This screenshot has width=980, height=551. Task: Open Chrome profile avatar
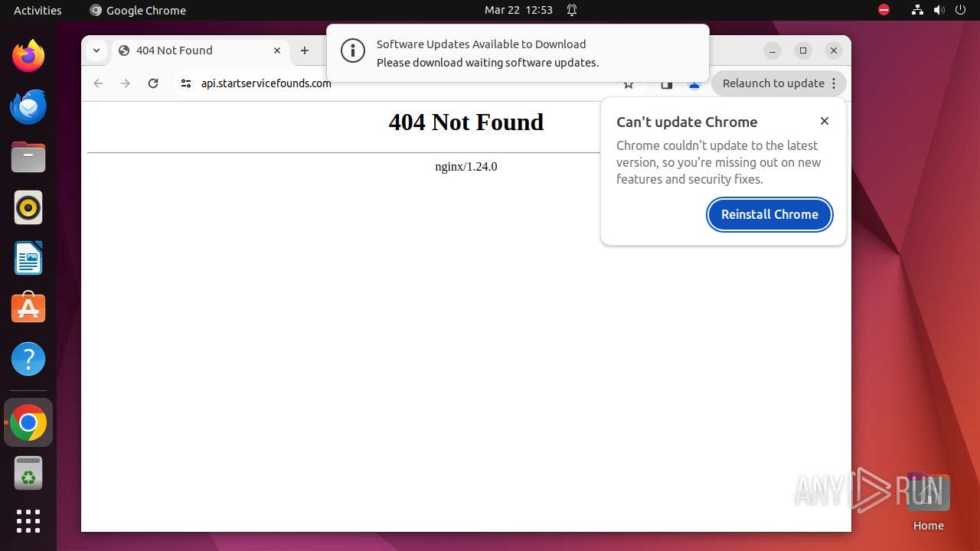point(694,84)
